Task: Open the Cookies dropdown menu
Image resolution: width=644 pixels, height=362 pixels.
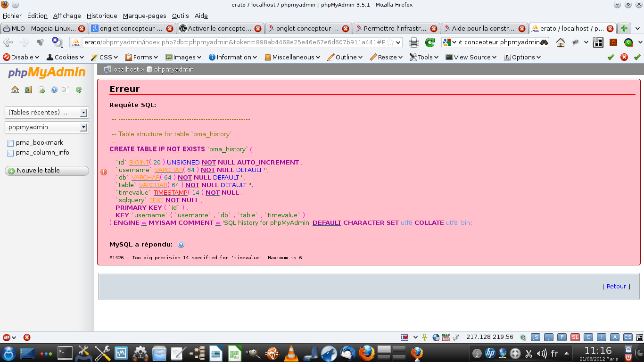Action: click(x=65, y=57)
